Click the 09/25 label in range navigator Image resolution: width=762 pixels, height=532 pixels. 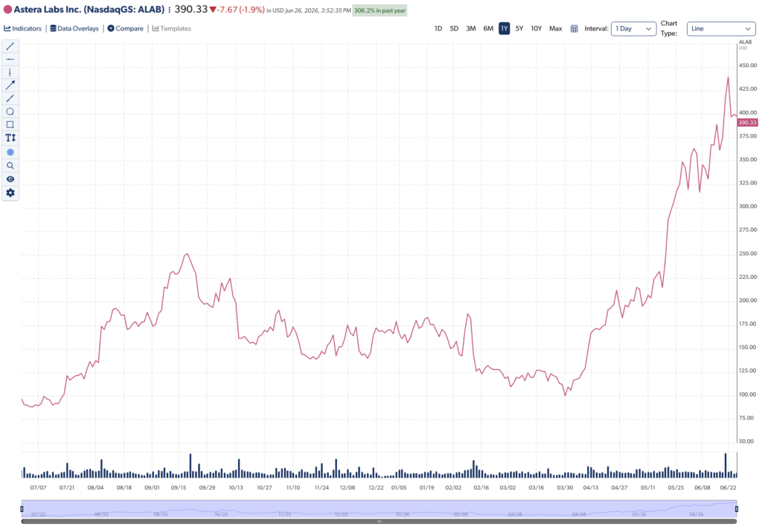coord(161,514)
